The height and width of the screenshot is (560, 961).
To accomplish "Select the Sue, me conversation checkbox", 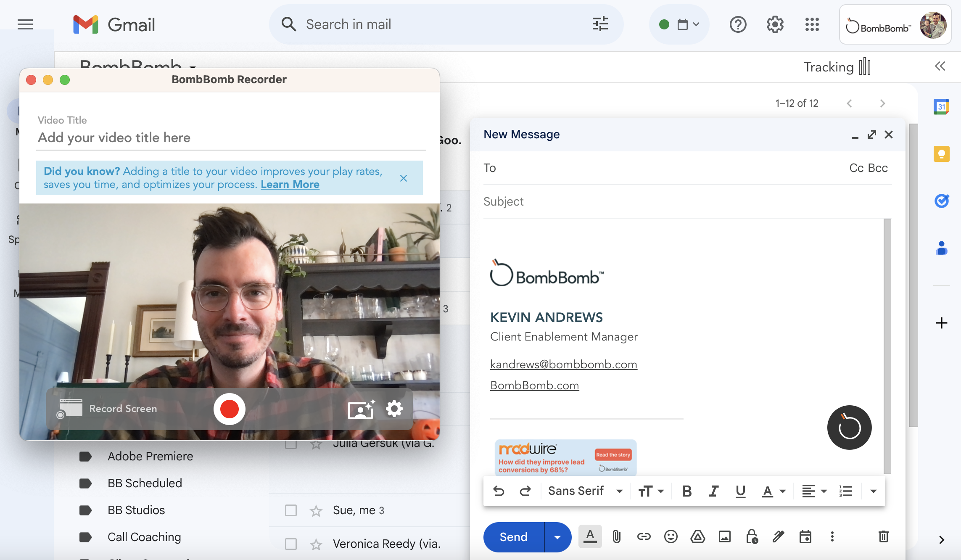I will 290,510.
